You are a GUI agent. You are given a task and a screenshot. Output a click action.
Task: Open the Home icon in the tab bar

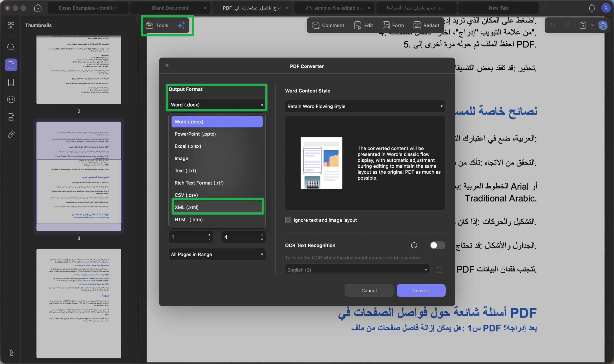point(38,8)
